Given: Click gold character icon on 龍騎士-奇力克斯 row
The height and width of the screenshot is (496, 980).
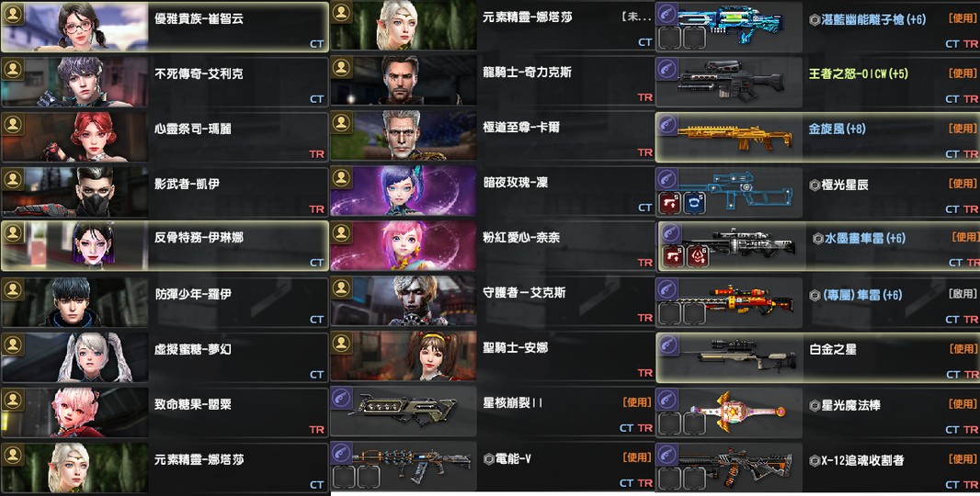Looking at the screenshot, I should [341, 68].
